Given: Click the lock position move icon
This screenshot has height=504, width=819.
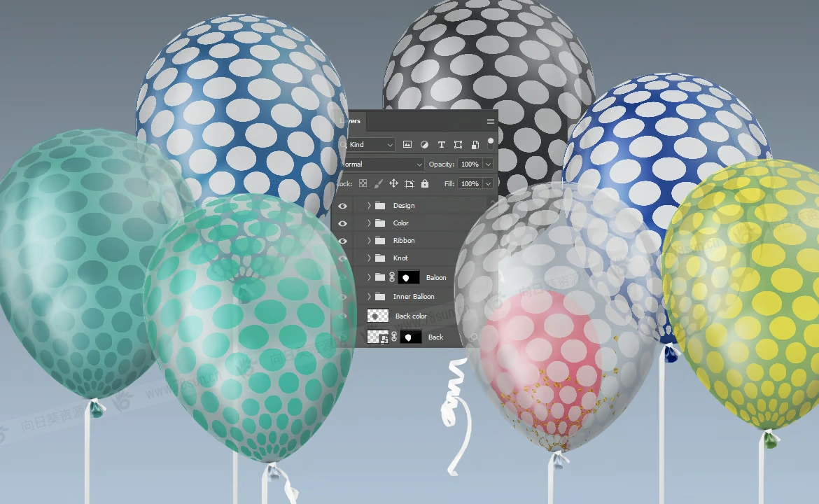Looking at the screenshot, I should pos(393,183).
